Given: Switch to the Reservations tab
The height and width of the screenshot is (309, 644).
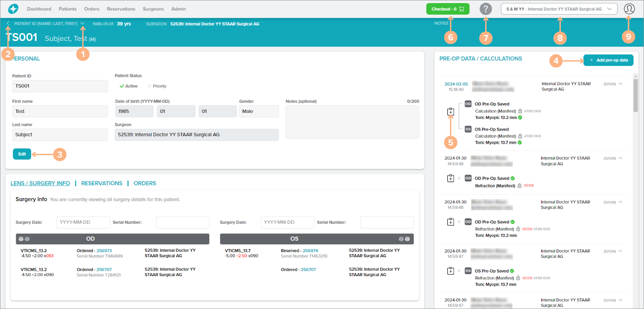Looking at the screenshot, I should click(x=102, y=183).
